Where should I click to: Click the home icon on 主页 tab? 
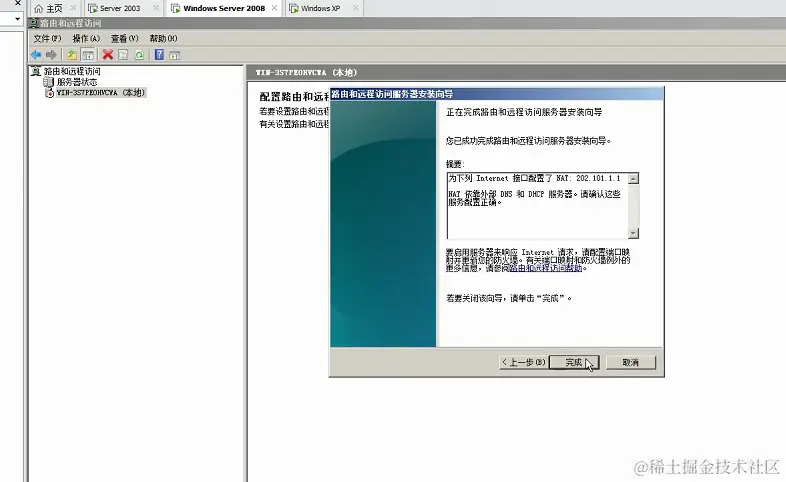pyautogui.click(x=39, y=8)
